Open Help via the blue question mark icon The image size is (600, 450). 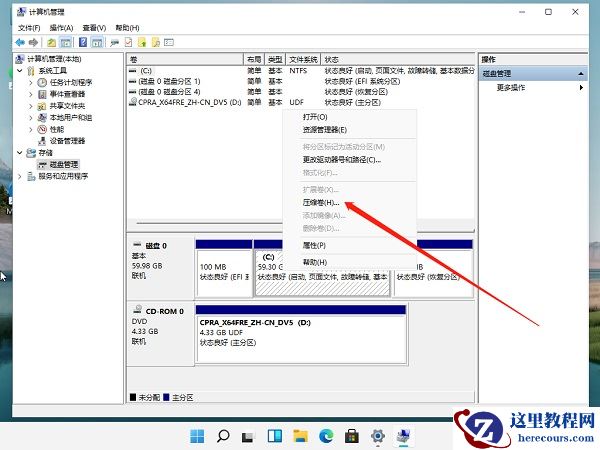tap(83, 42)
